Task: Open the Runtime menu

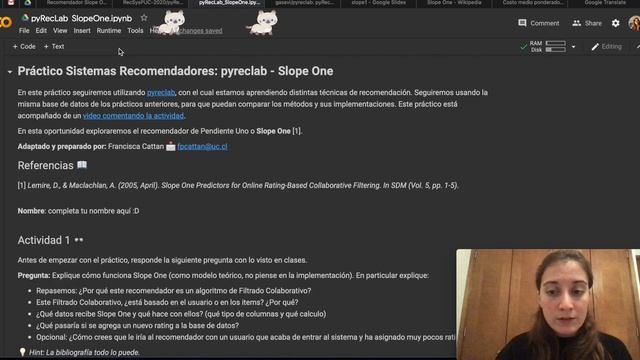Action: (x=109, y=31)
